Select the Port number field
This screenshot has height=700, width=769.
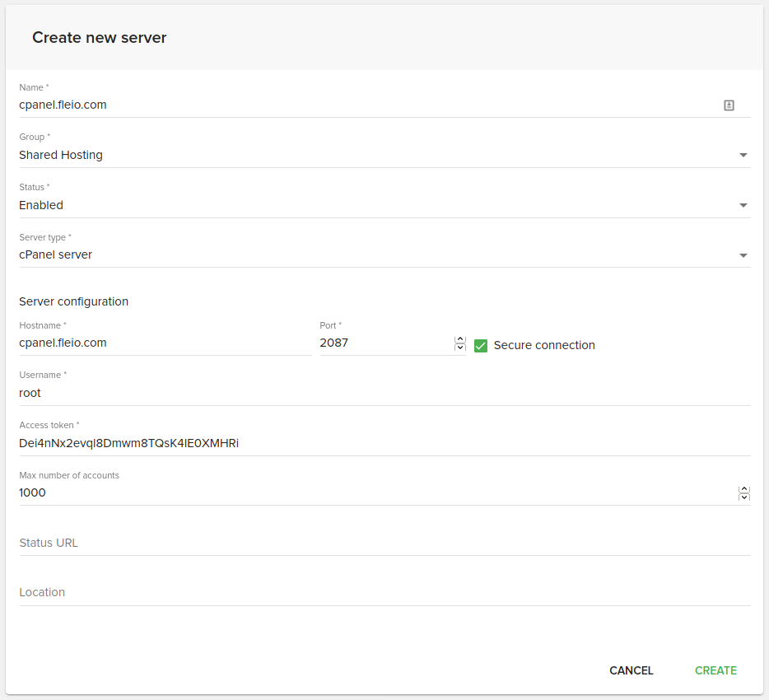point(384,343)
